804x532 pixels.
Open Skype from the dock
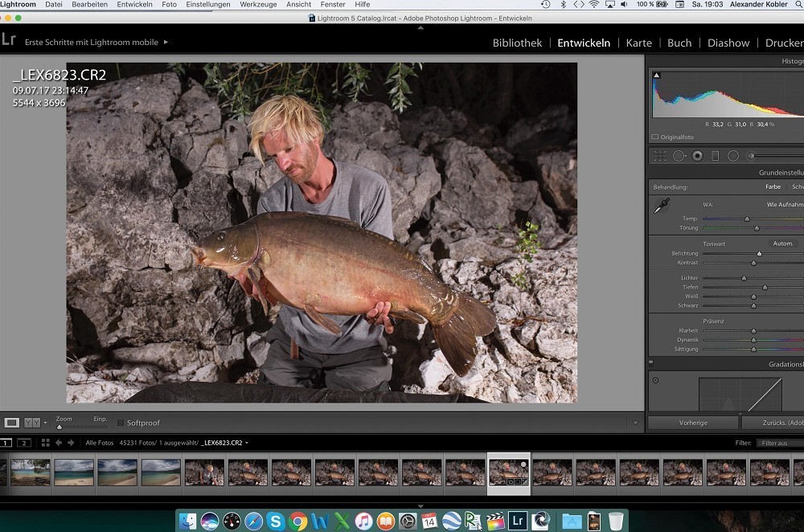[x=275, y=522]
